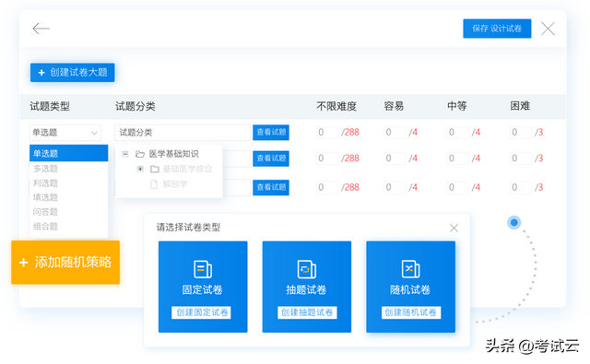Click 查看试题 in the first row
590x364 pixels.
click(271, 133)
